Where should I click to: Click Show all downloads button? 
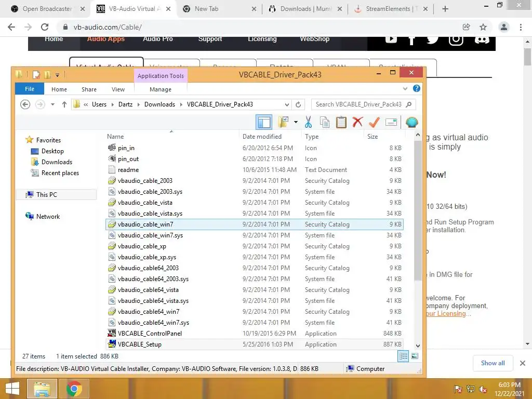coord(493,363)
